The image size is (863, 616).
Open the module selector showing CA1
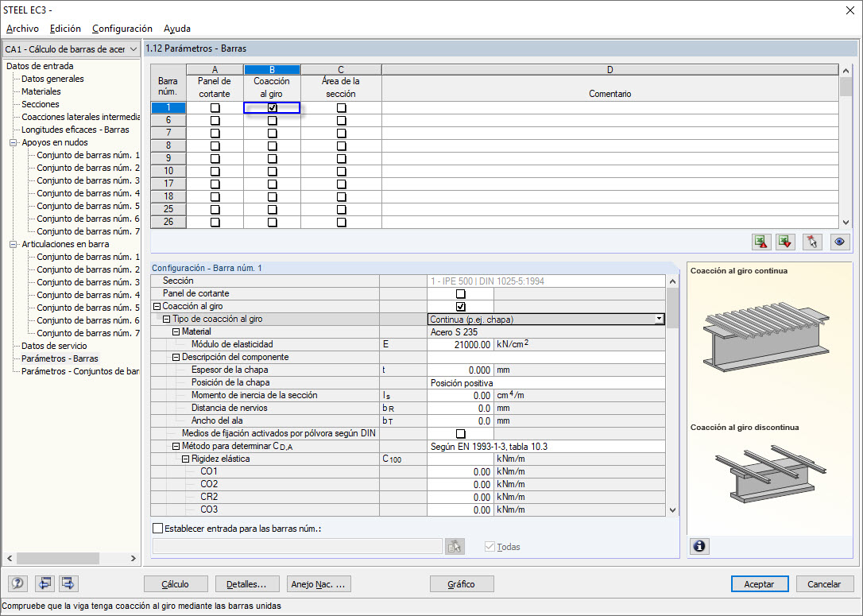(132, 48)
